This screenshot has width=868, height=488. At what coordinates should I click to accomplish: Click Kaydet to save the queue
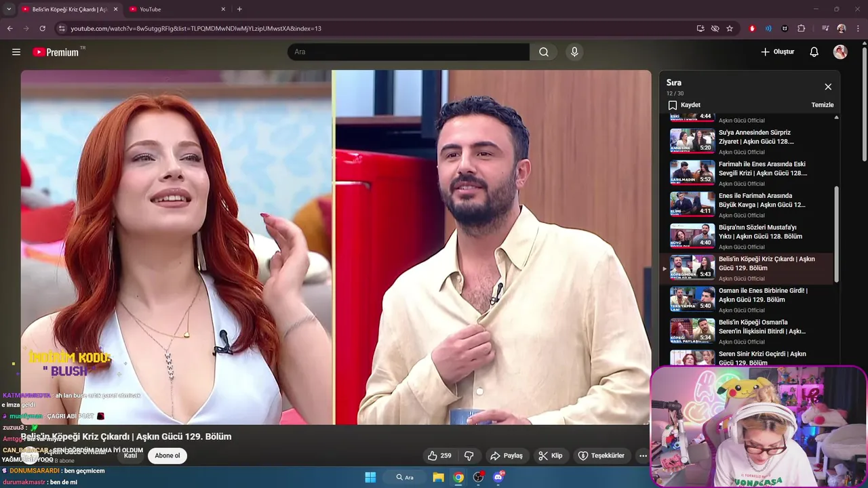click(x=684, y=105)
